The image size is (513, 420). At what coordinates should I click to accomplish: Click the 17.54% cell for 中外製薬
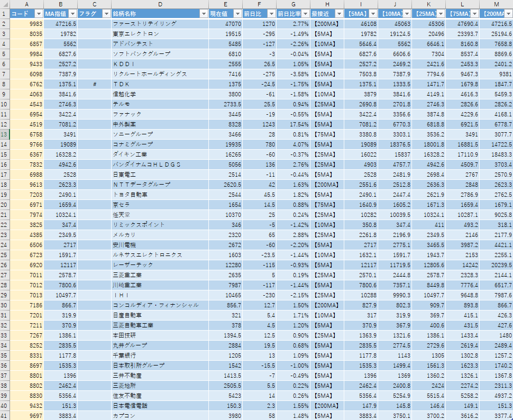294,124
